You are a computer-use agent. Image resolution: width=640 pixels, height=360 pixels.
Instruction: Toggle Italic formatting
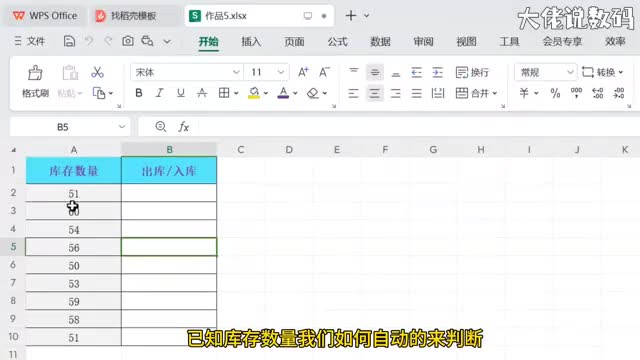[160, 93]
